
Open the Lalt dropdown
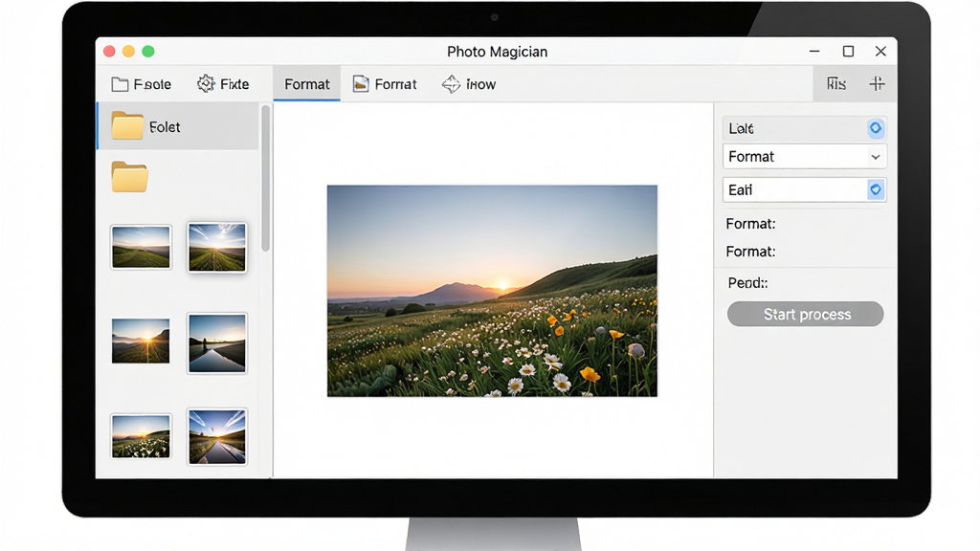tap(804, 128)
